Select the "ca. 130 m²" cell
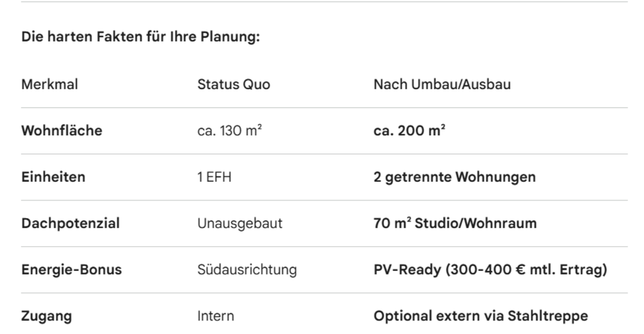This screenshot has height=334, width=644. coord(229,131)
